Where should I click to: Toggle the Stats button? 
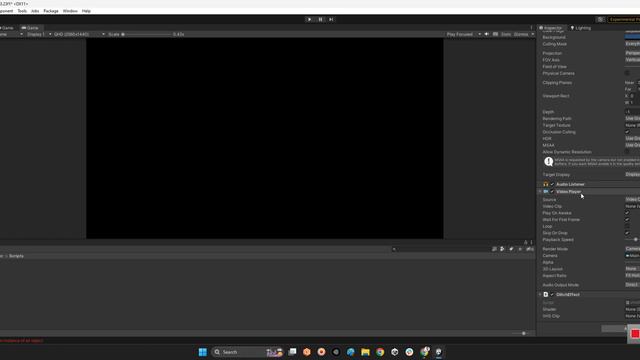[x=506, y=34]
